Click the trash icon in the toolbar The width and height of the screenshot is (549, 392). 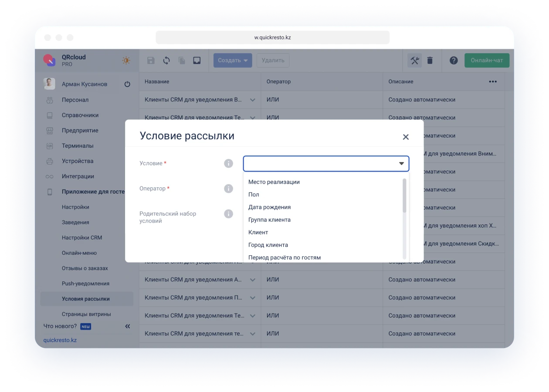(430, 61)
